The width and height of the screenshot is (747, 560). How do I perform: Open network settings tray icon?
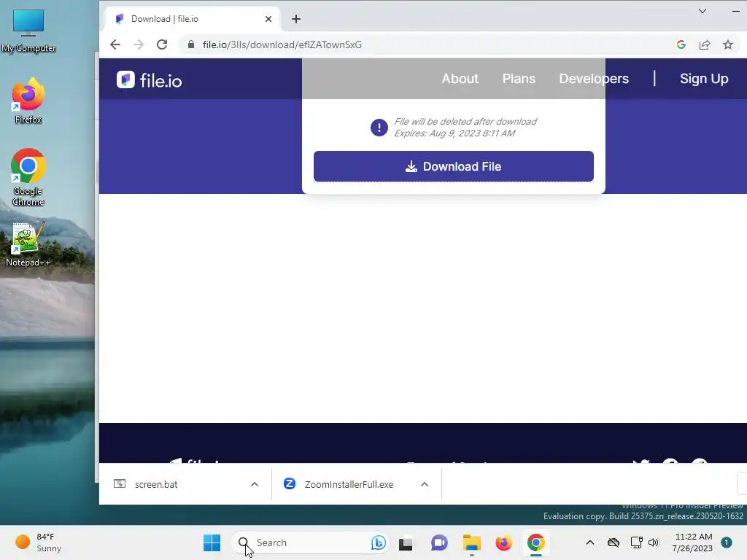[x=636, y=542]
